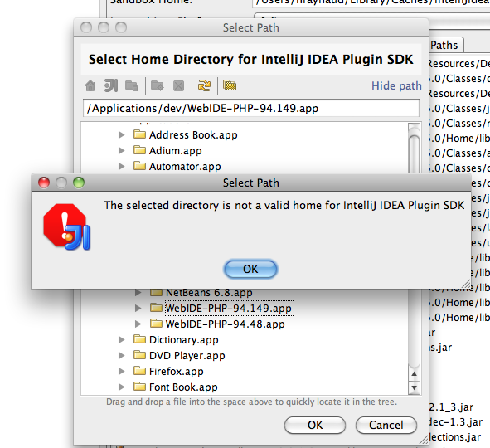Select DVD Player.app in the tree
This screenshot has height=448, width=490.
[187, 355]
